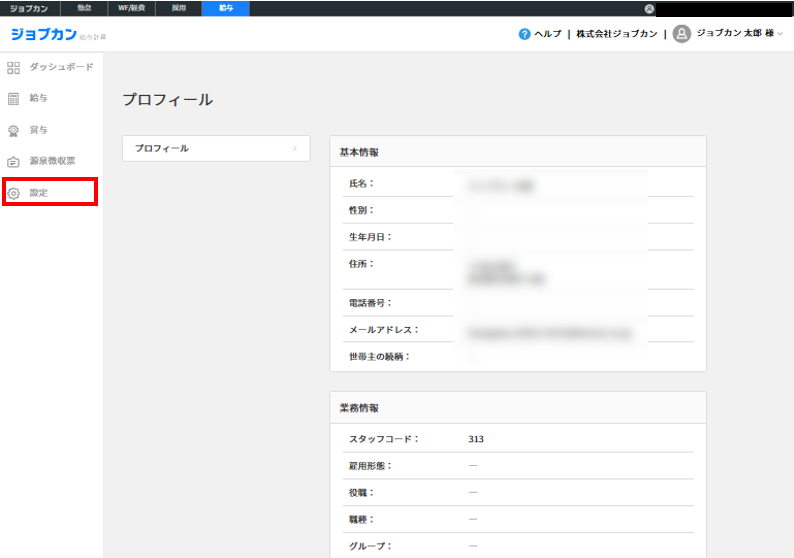Click the 基本情報 panel header

[x=517, y=152]
